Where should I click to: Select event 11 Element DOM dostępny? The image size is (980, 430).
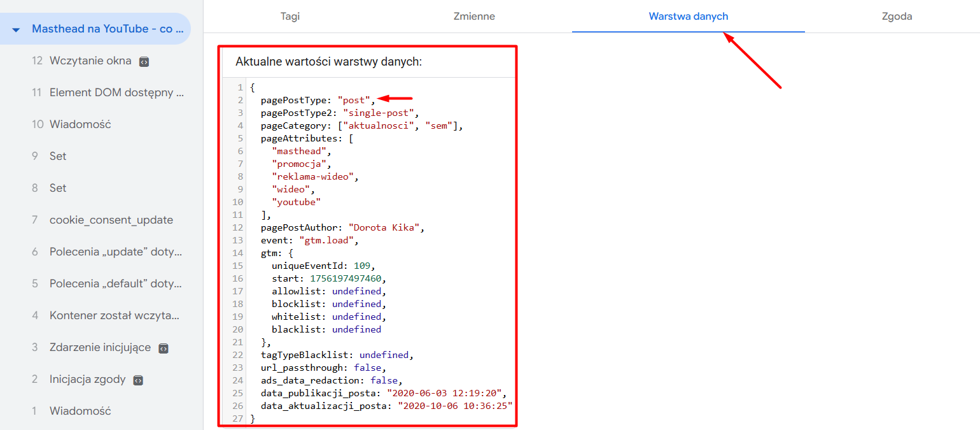(x=108, y=92)
